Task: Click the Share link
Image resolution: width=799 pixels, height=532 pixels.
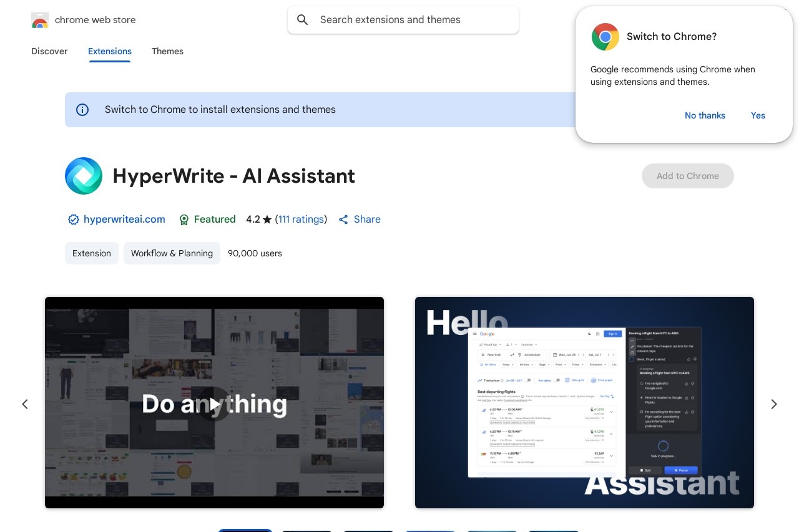Action: pyautogui.click(x=360, y=219)
